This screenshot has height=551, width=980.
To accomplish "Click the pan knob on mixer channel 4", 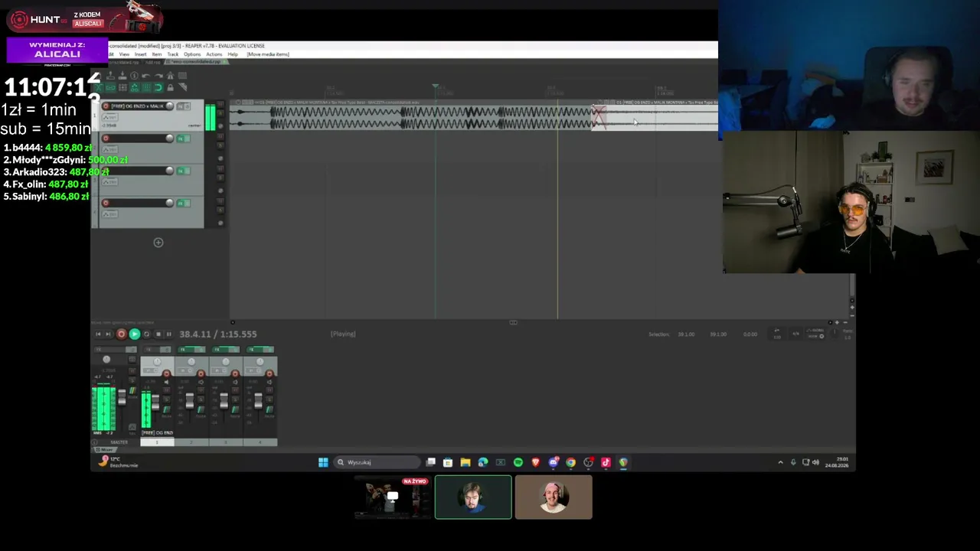I will pyautogui.click(x=260, y=362).
